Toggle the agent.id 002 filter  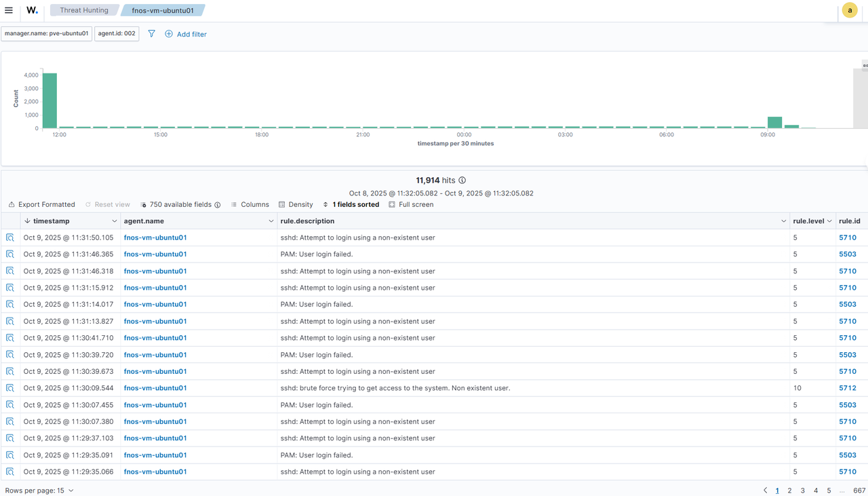(x=117, y=33)
